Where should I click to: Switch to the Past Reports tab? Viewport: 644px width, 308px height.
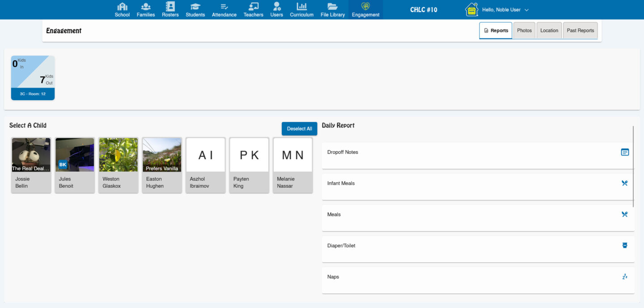click(x=580, y=31)
